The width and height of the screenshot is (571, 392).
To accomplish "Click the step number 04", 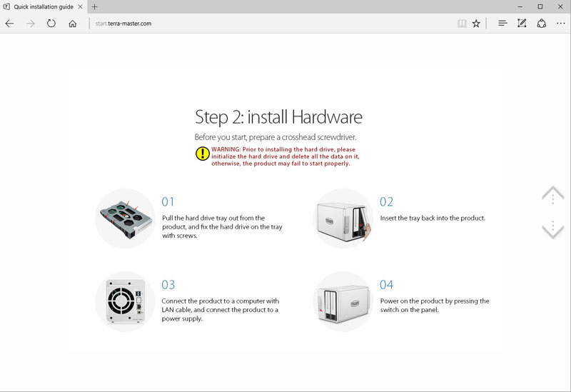I will (386, 284).
